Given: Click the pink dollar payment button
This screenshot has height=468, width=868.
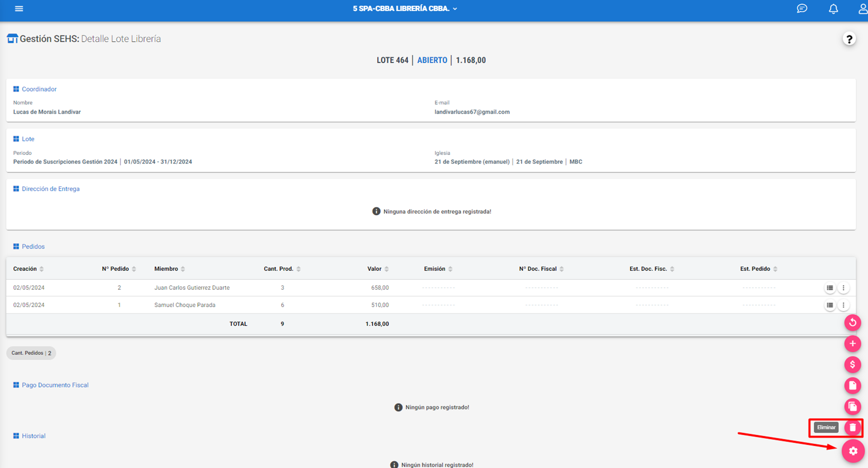Looking at the screenshot, I should click(852, 364).
